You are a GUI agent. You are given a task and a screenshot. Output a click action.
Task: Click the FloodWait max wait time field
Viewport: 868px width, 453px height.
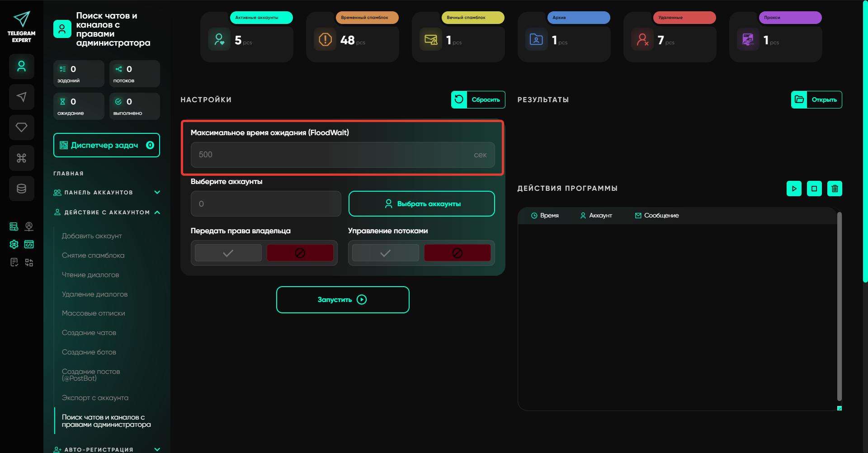tap(335, 155)
